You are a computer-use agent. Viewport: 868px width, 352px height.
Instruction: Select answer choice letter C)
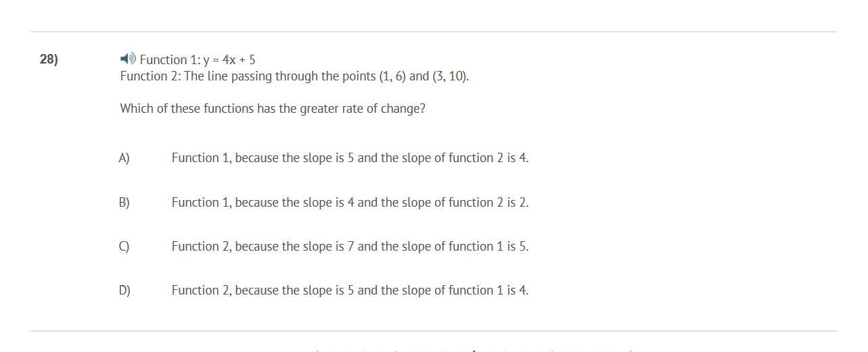click(124, 247)
